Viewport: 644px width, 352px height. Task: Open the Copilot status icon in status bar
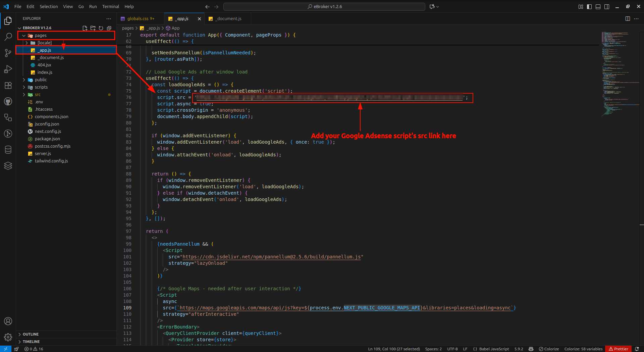(531, 349)
